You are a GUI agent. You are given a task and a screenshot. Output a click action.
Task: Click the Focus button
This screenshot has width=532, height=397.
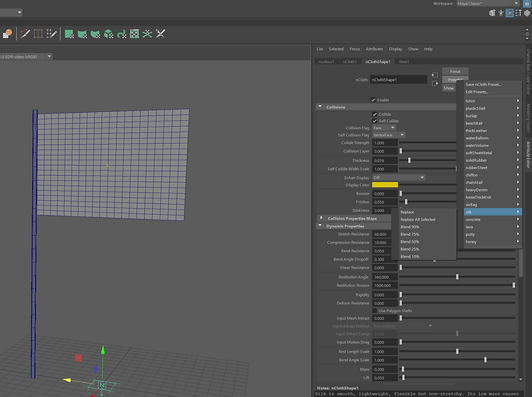[x=456, y=71]
